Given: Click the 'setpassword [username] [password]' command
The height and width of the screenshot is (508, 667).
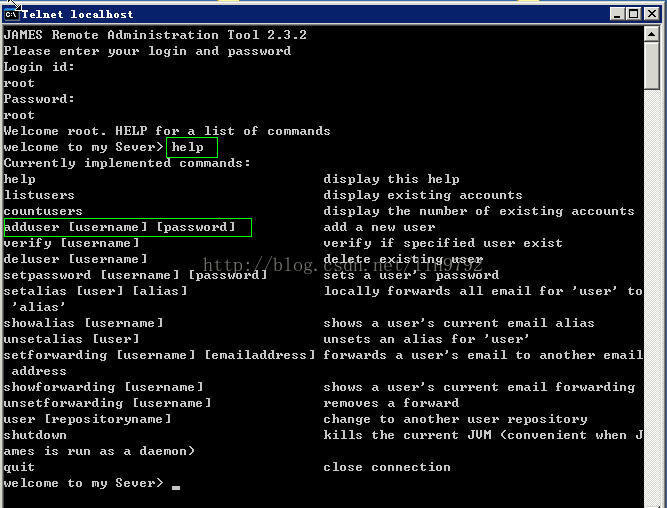Looking at the screenshot, I should [135, 275].
